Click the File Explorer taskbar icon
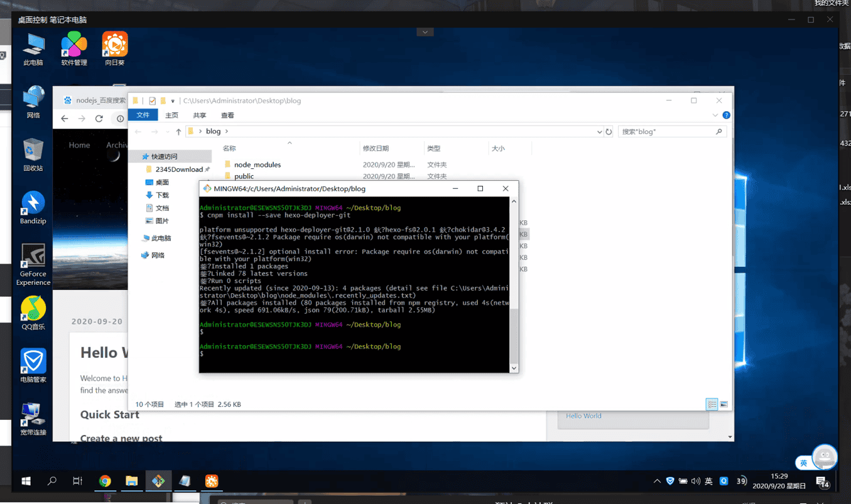The height and width of the screenshot is (504, 851). (131, 481)
